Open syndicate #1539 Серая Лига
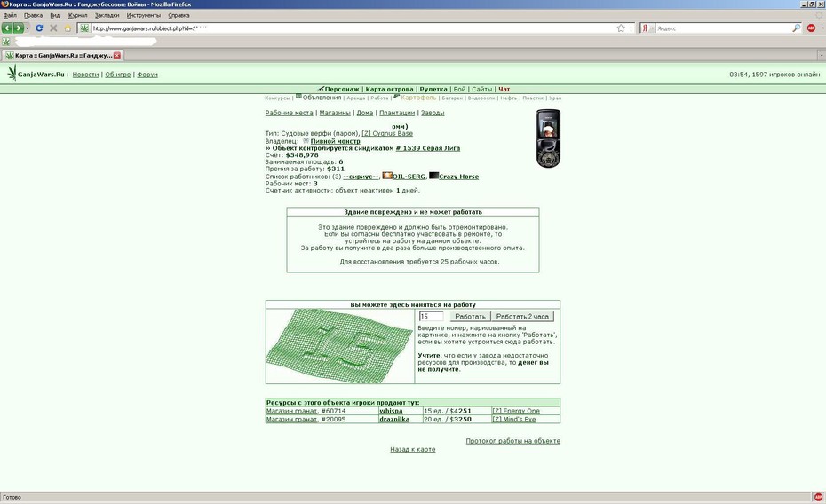This screenshot has width=826, height=504. click(x=428, y=148)
